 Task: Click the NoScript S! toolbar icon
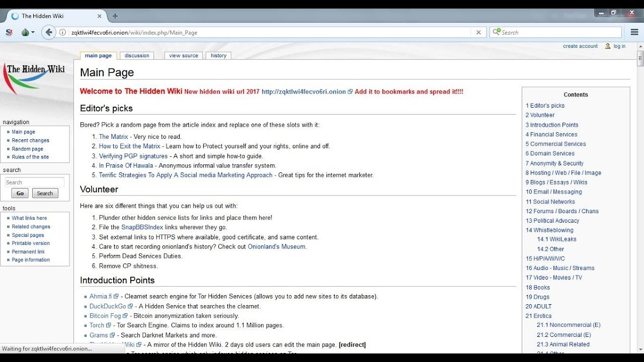[9, 32]
